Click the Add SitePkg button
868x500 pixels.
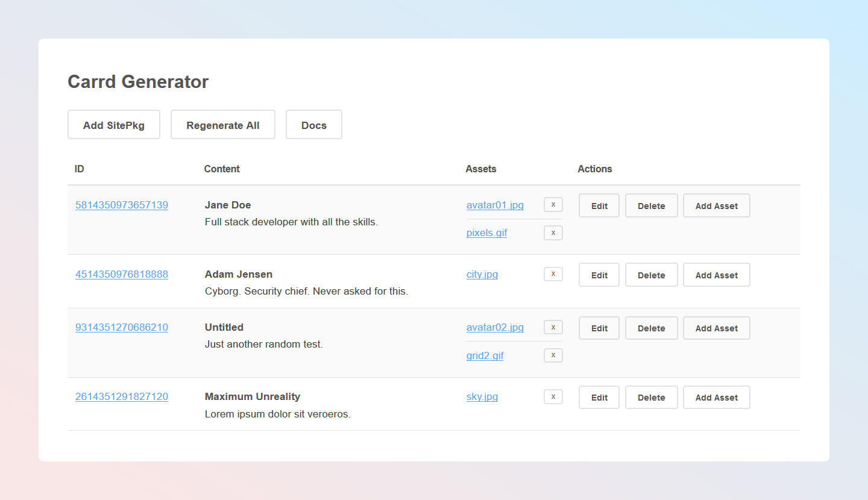[113, 125]
